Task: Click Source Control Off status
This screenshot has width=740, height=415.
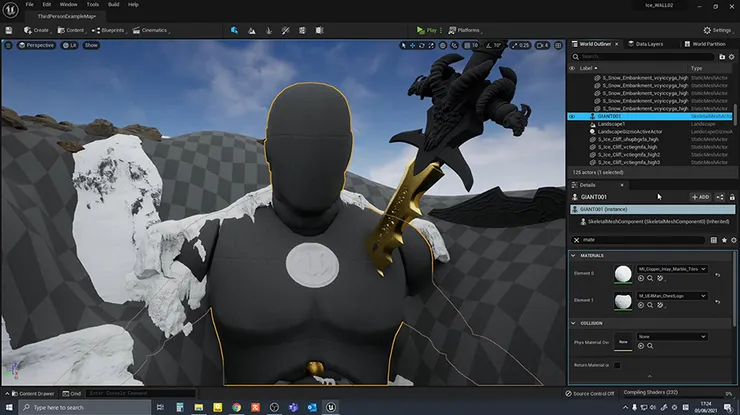Action: [x=590, y=393]
